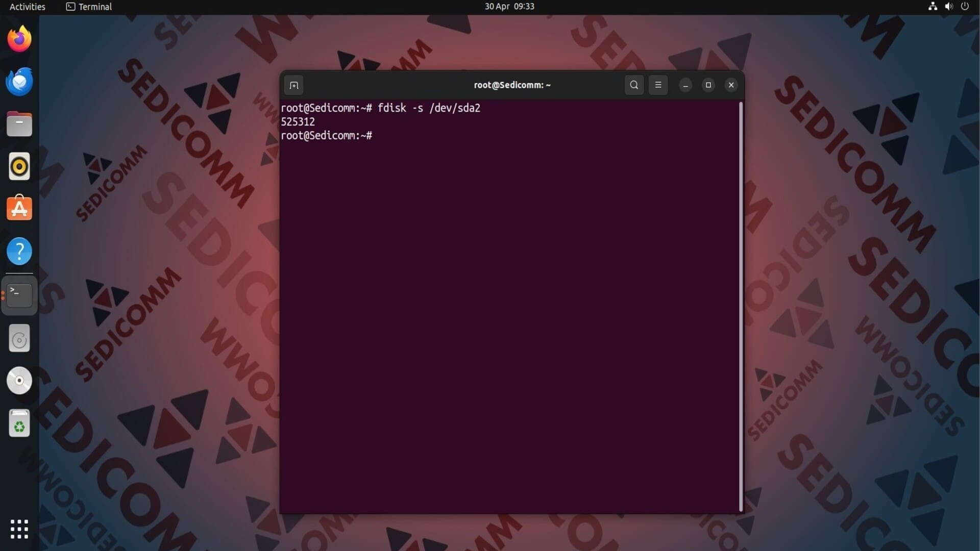Launch Firefox from the dock
The height and width of the screenshot is (551, 980).
(x=19, y=39)
